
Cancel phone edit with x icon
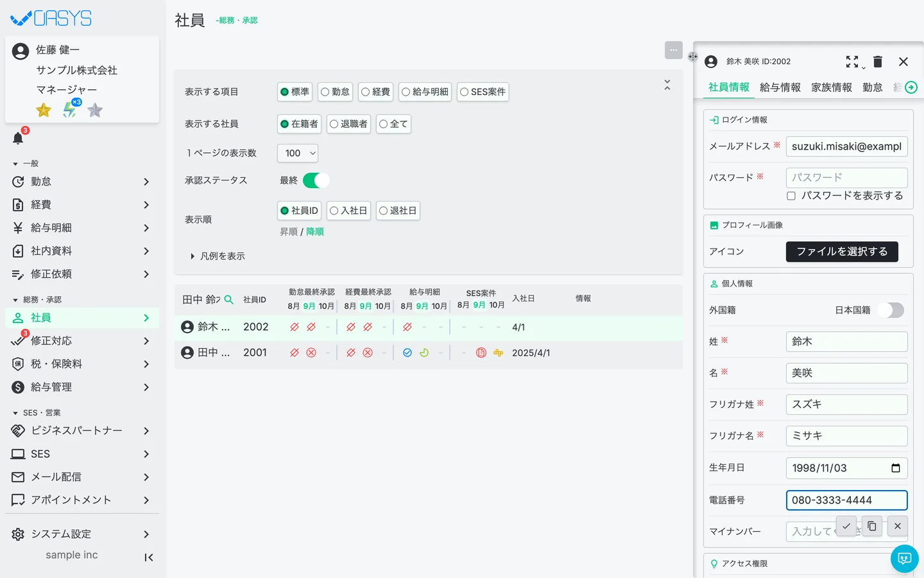898,526
